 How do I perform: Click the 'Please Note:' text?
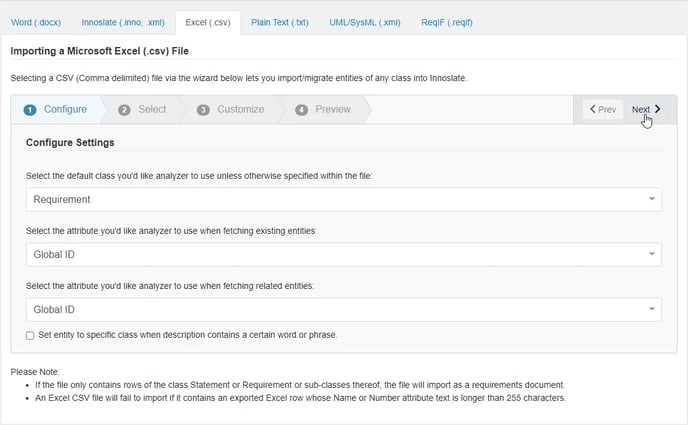pos(35,372)
